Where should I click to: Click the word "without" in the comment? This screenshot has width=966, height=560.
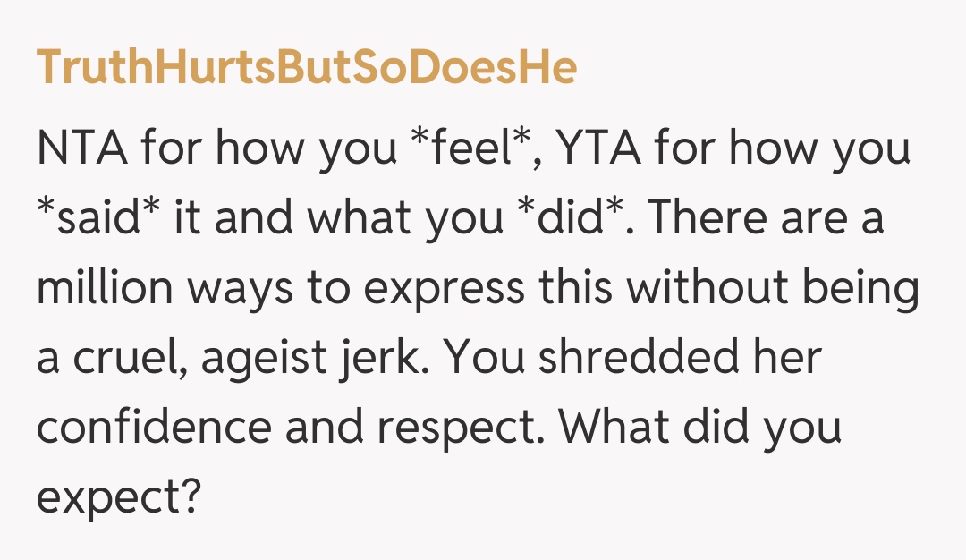click(x=702, y=290)
